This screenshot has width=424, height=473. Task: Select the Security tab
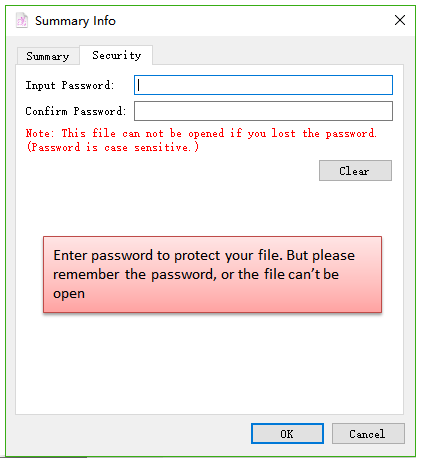coord(116,55)
